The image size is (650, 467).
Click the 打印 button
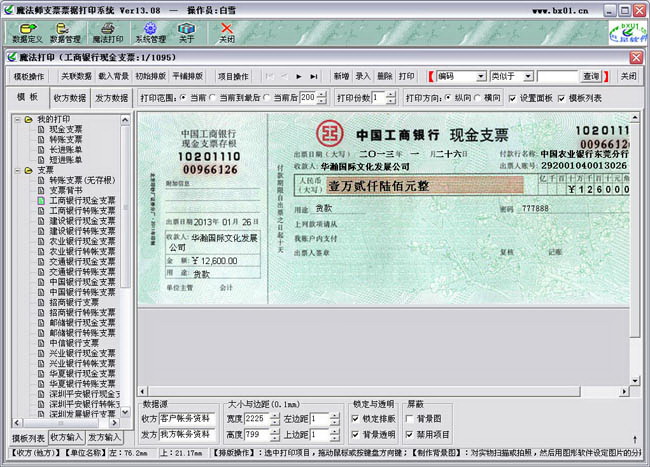coord(406,76)
